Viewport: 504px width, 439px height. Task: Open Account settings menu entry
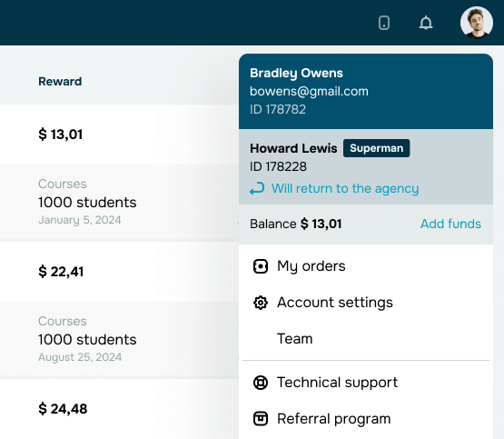pos(366,303)
